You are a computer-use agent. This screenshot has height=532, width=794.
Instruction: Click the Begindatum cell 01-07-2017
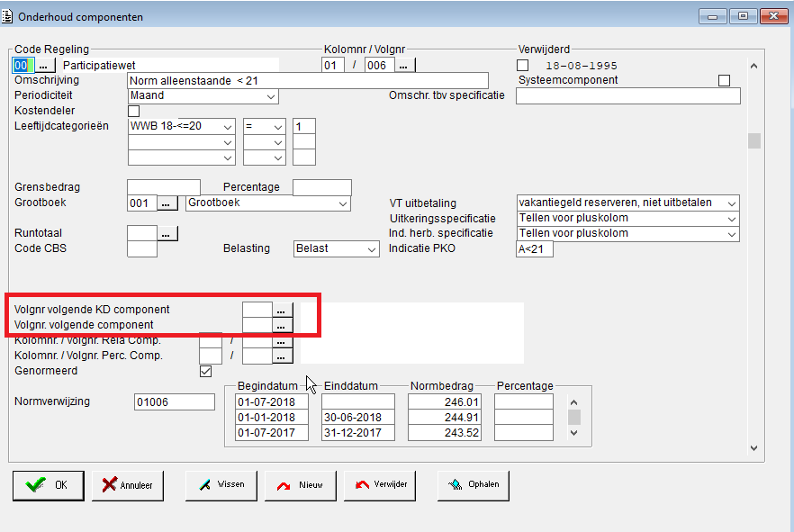[x=272, y=433]
